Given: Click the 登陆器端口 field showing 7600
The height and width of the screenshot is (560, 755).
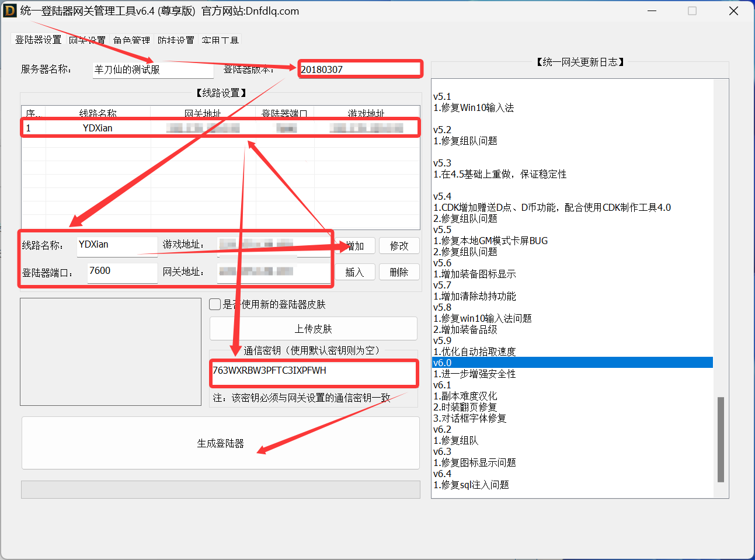Looking at the screenshot, I should pyautogui.click(x=121, y=273).
